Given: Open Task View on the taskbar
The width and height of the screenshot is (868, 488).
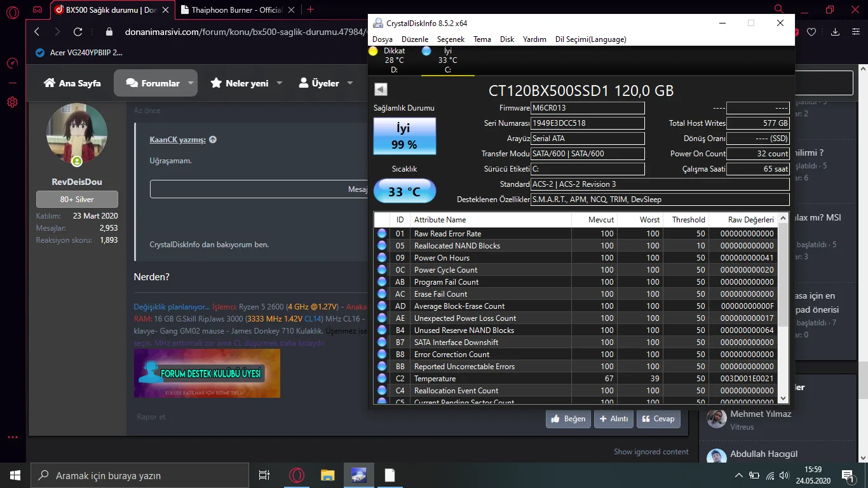Looking at the screenshot, I should [264, 475].
